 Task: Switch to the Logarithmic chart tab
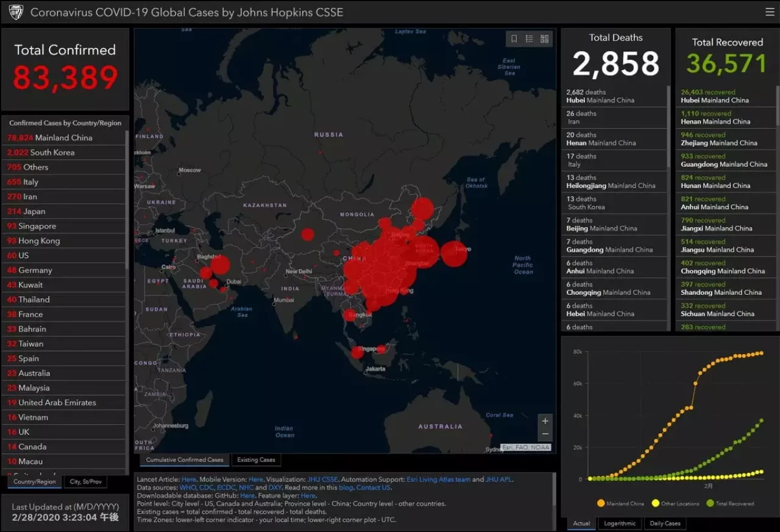[619, 523]
